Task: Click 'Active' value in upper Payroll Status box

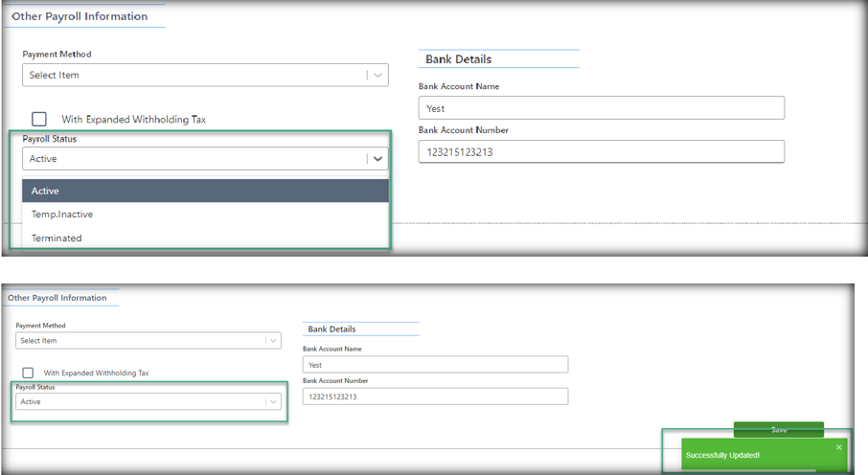Action: [x=43, y=159]
